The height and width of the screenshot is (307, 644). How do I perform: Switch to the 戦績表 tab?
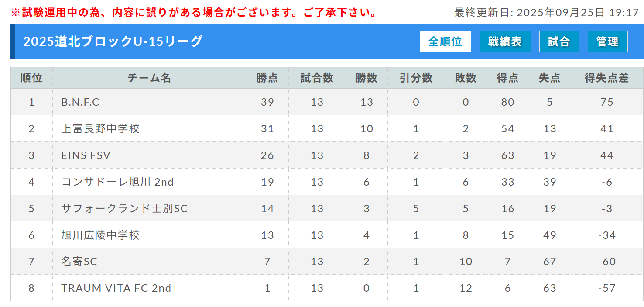505,41
